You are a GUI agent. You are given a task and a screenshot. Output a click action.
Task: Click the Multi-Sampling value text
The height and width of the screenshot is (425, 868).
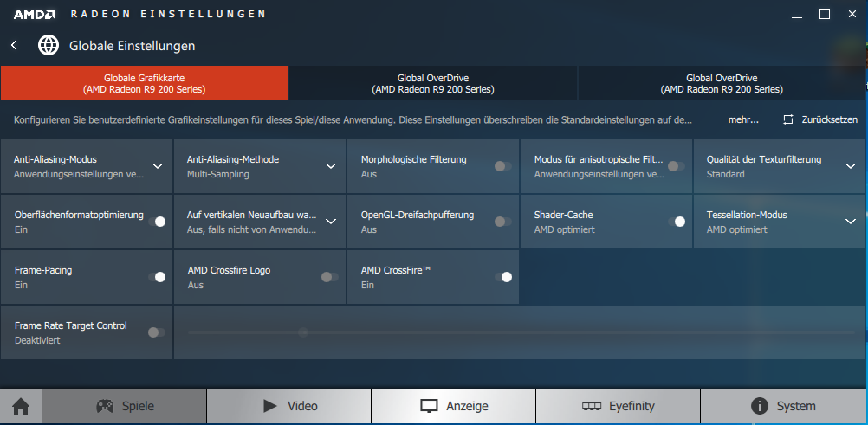218,174
